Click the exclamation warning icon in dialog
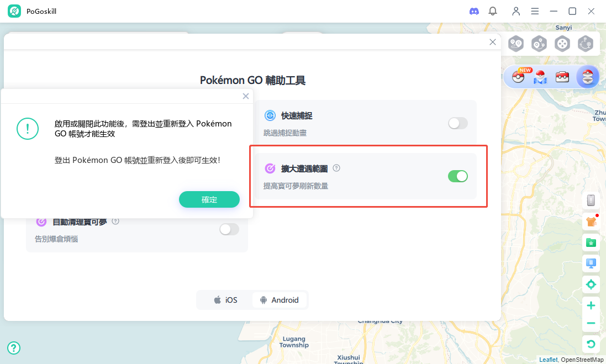Image resolution: width=606 pixels, height=364 pixels. (x=28, y=129)
